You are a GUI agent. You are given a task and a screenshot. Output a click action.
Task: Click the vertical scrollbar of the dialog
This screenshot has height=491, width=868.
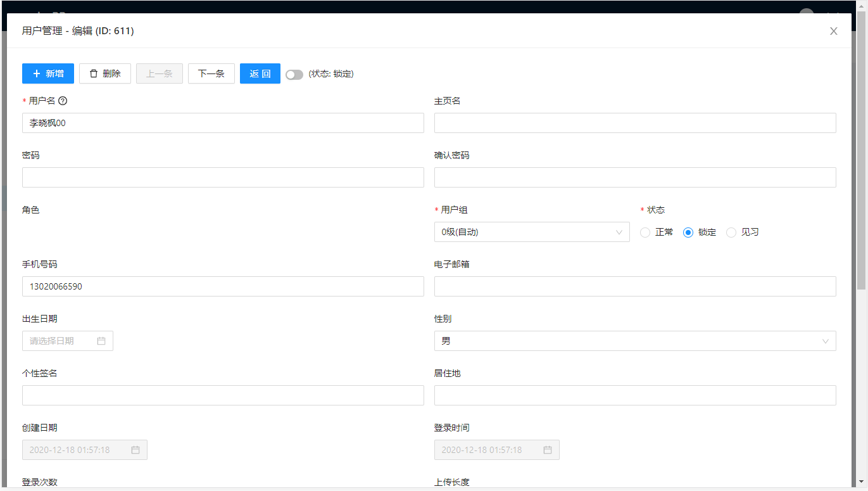861,152
